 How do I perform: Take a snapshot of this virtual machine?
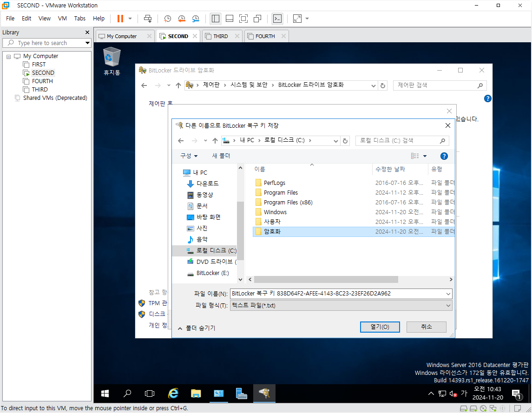(167, 19)
